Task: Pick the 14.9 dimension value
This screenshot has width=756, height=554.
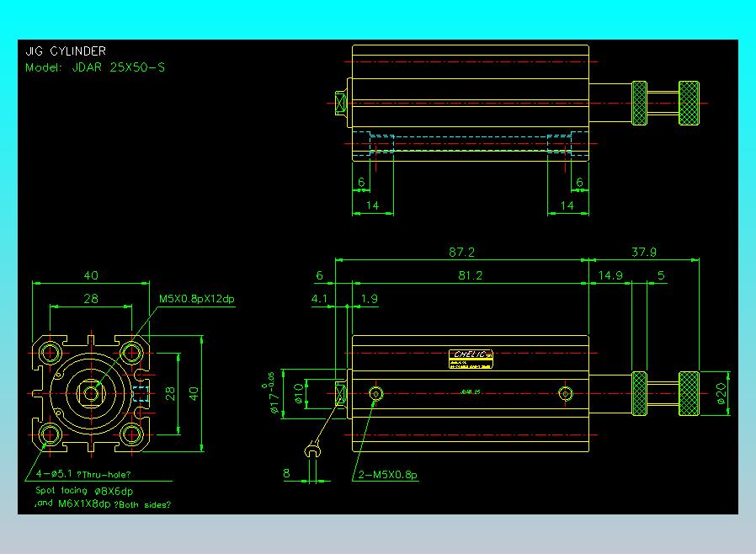Action: click(610, 275)
